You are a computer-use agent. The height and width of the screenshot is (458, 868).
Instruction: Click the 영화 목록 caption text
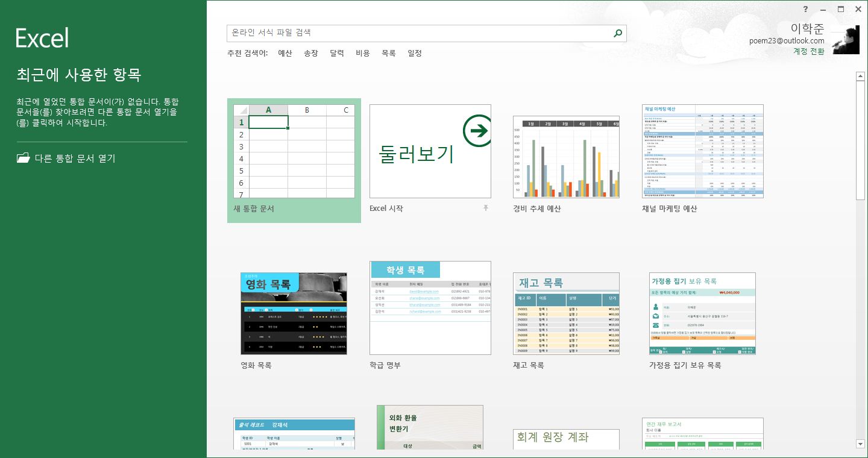pos(256,365)
